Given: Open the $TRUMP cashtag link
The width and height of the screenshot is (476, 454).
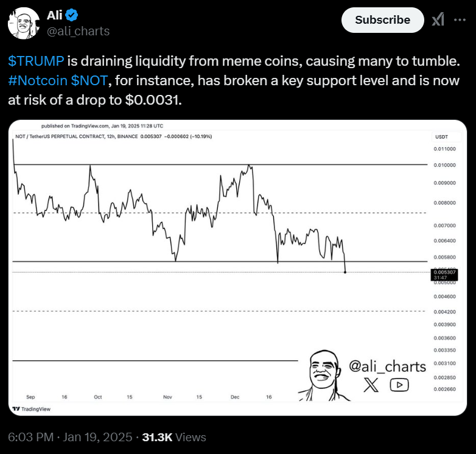Looking at the screenshot, I should pyautogui.click(x=36, y=61).
